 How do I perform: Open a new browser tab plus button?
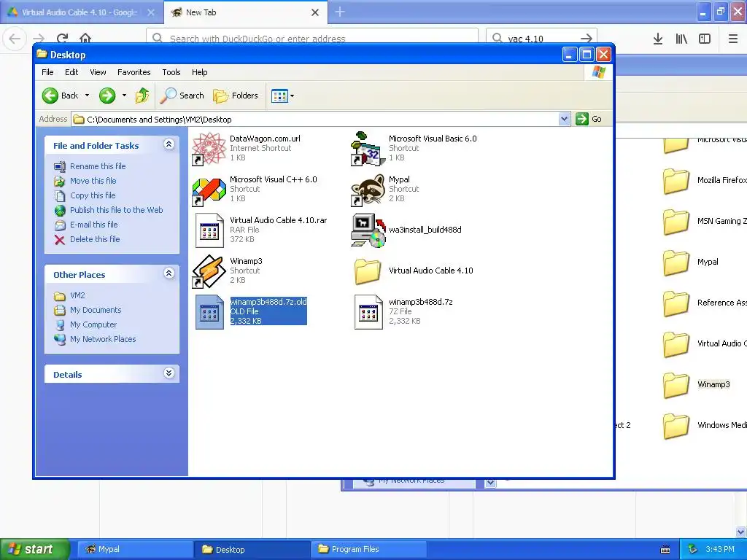click(340, 12)
